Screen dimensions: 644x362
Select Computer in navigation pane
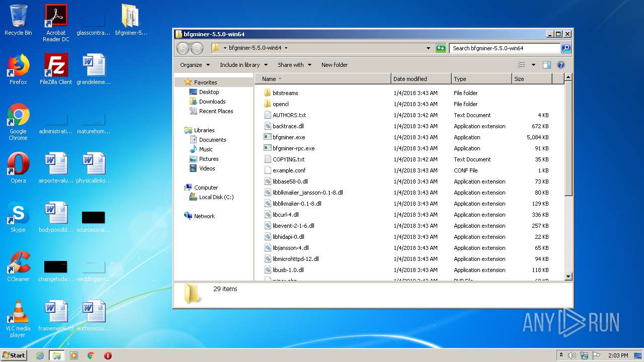pyautogui.click(x=206, y=188)
